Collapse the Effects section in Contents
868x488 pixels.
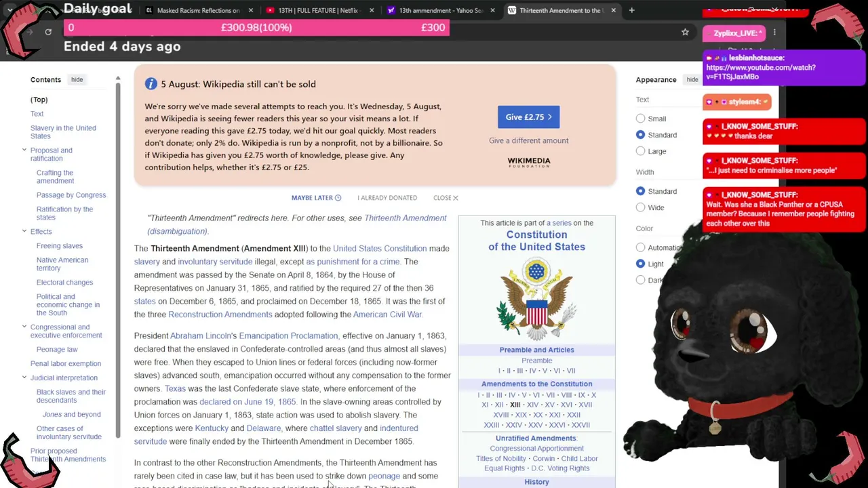click(24, 232)
